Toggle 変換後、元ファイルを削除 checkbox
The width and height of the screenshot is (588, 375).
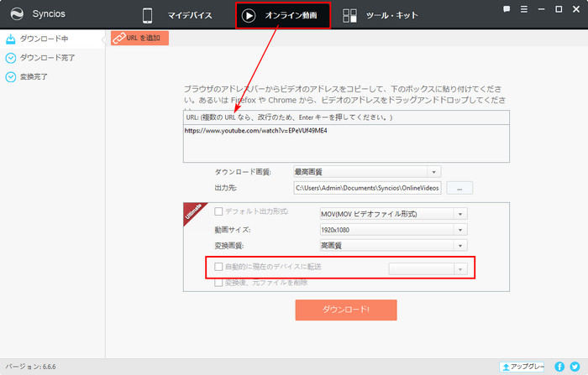(x=218, y=283)
